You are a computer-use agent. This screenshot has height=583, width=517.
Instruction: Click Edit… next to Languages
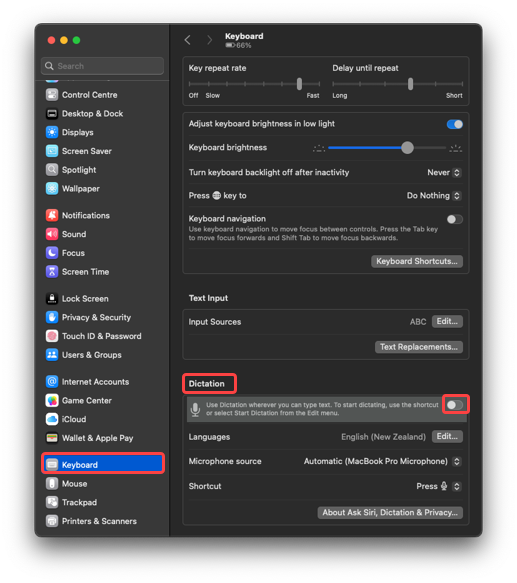(447, 437)
